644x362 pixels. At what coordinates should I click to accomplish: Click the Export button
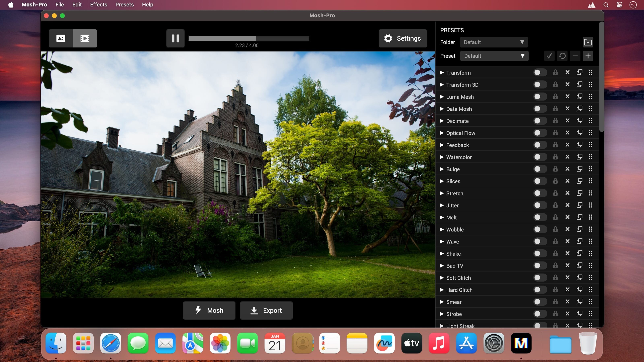coord(266,311)
